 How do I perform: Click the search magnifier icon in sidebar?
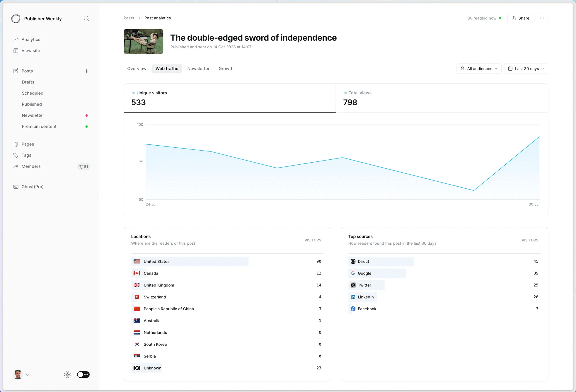[x=86, y=19]
